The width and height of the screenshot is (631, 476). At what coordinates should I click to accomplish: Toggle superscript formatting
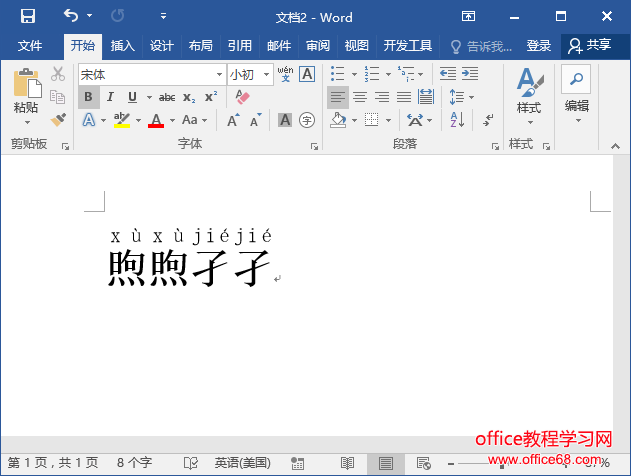(211, 97)
